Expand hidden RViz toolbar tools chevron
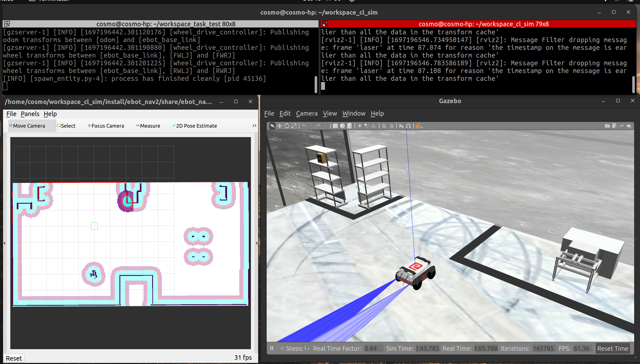Viewport: 640px width, 364px height. click(254, 125)
